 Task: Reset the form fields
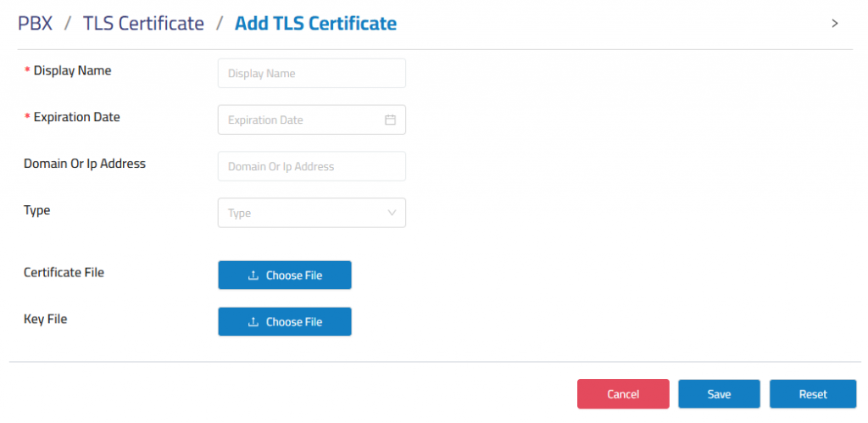(813, 394)
